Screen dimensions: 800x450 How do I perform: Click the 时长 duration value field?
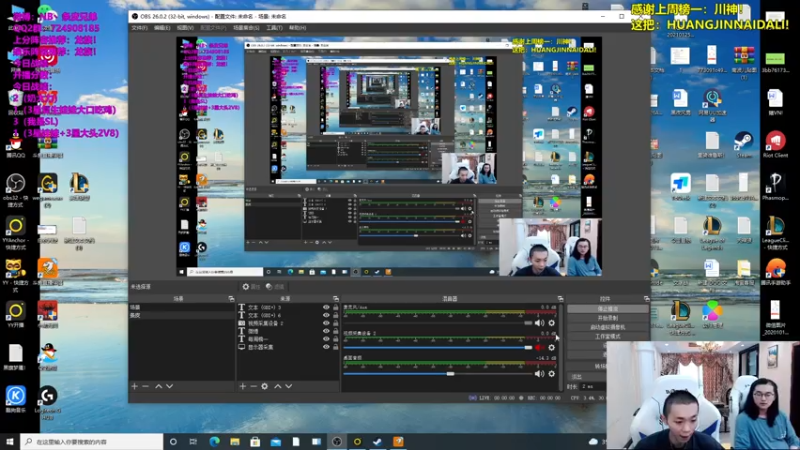click(593, 386)
